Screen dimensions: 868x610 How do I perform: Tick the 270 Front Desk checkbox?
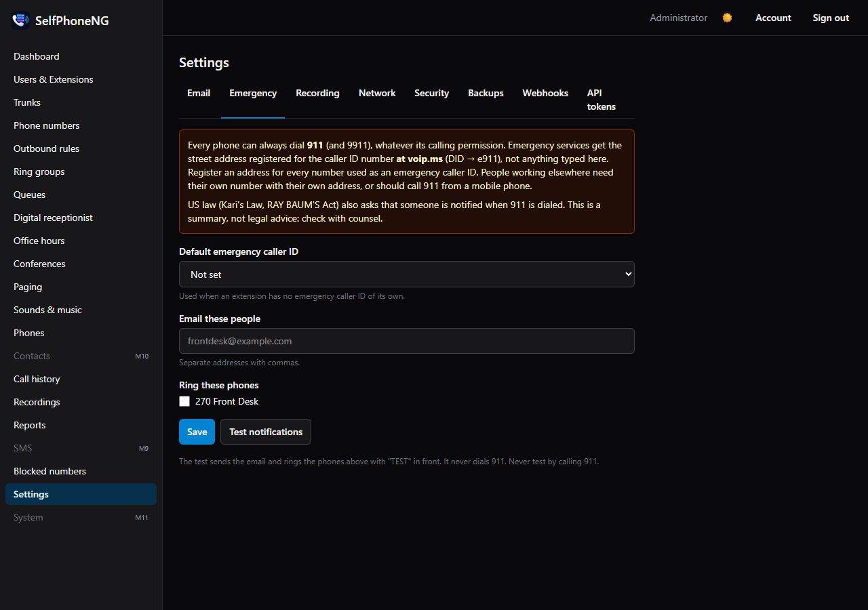coord(184,401)
